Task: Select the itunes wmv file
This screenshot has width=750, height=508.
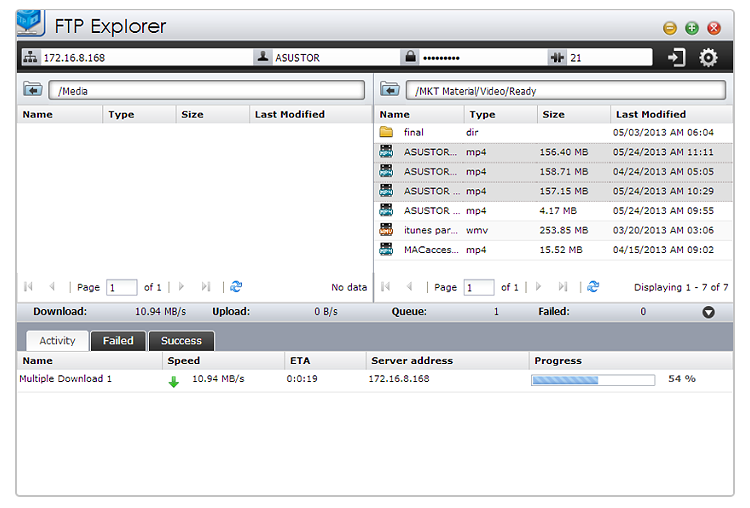Action: (x=431, y=230)
